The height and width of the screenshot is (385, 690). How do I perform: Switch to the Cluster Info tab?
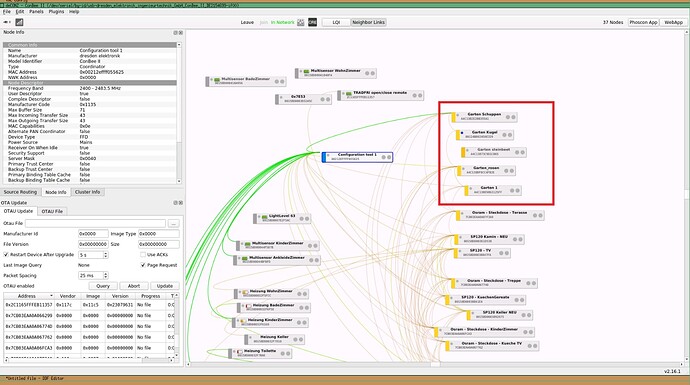87,192
